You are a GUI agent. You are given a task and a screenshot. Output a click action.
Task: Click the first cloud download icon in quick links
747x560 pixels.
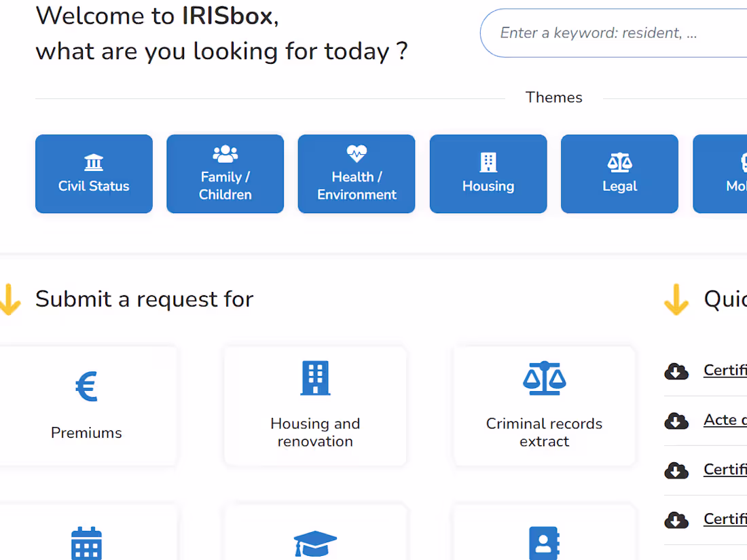pyautogui.click(x=676, y=371)
